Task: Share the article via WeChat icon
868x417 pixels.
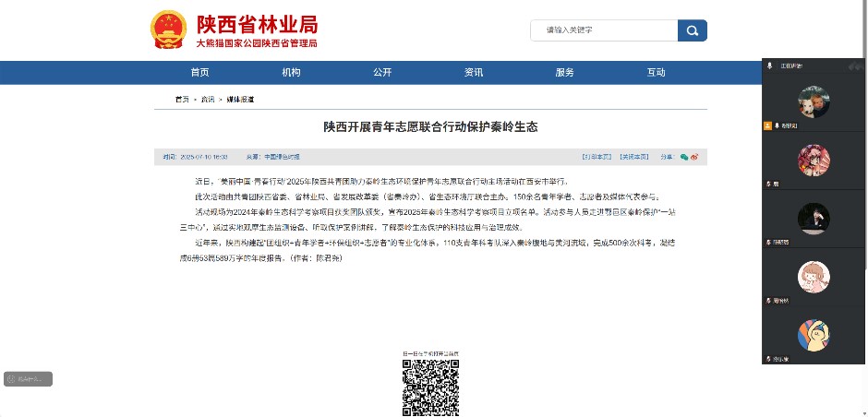Action: point(684,157)
